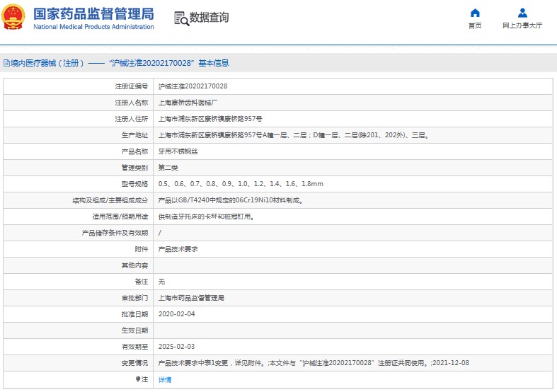Go to 首页 text label
Image resolution: width=557 pixels, height=392 pixels.
click(475, 25)
